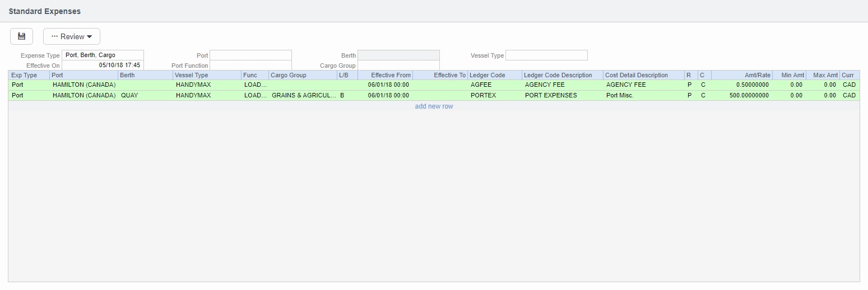This screenshot has width=868, height=290.
Task: Click the GRAINS & AGRICUL... cargo group cell
Action: [303, 96]
